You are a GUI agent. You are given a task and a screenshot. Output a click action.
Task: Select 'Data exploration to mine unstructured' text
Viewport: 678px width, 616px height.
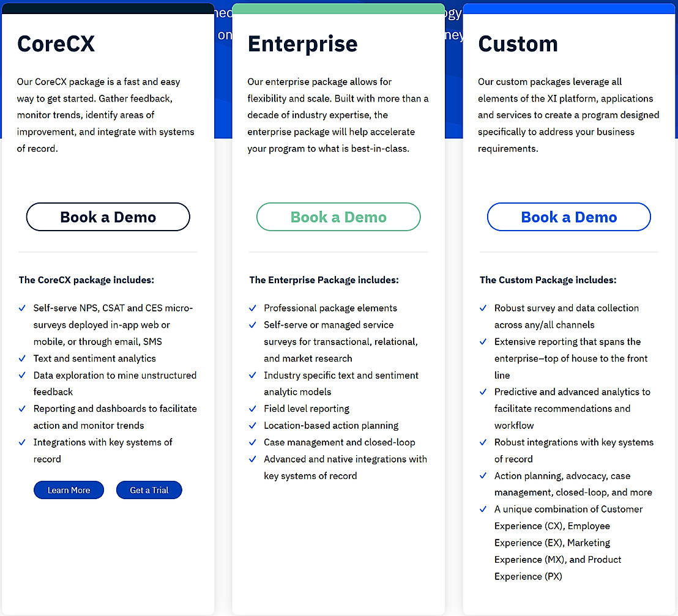click(115, 375)
